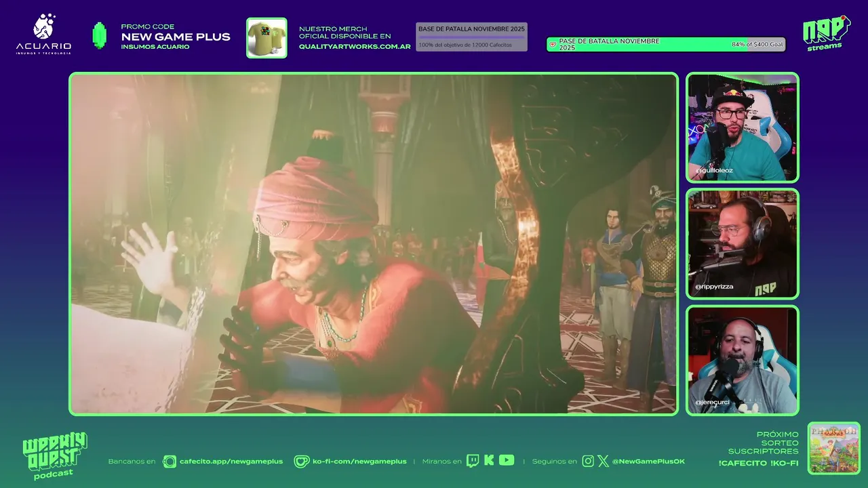Screen dimensions: 868x488
Task: Open cafecito.app/newgameplus link
Action: point(231,462)
